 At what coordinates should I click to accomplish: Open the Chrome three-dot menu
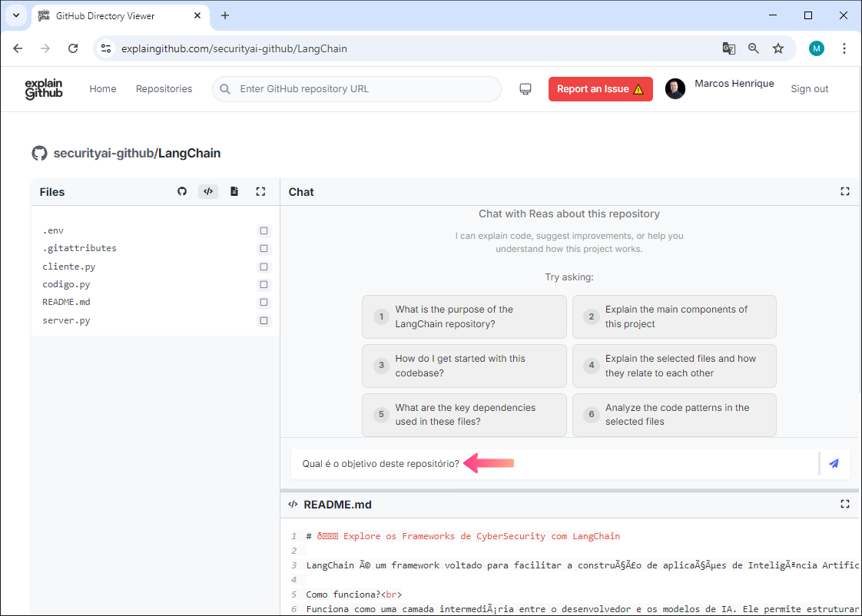click(844, 48)
